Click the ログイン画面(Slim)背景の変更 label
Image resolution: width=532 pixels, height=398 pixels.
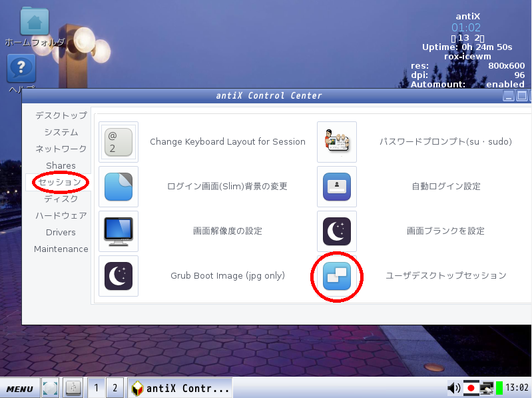(x=228, y=186)
